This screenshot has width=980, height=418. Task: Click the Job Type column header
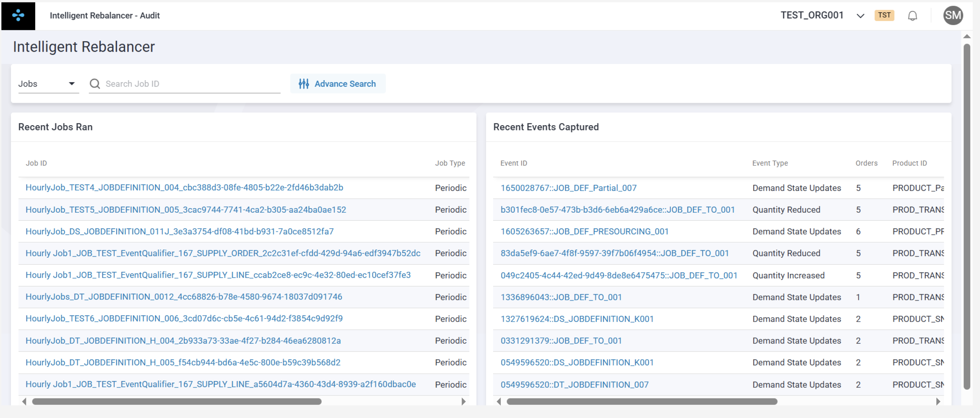450,163
